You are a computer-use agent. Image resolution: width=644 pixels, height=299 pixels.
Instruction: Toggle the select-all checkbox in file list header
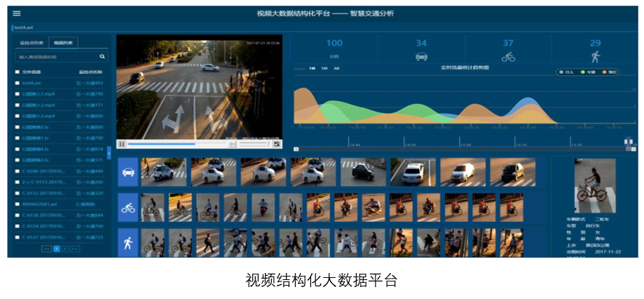point(18,72)
